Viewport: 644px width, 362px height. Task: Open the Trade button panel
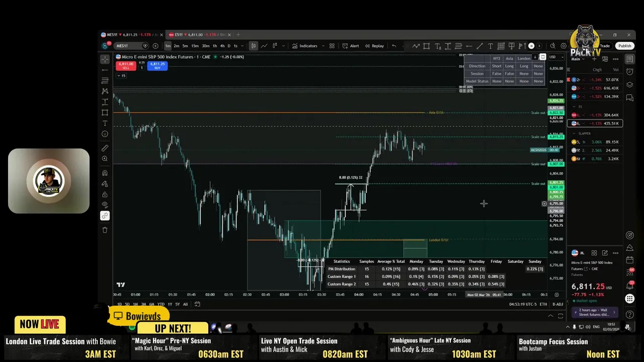click(x=605, y=46)
